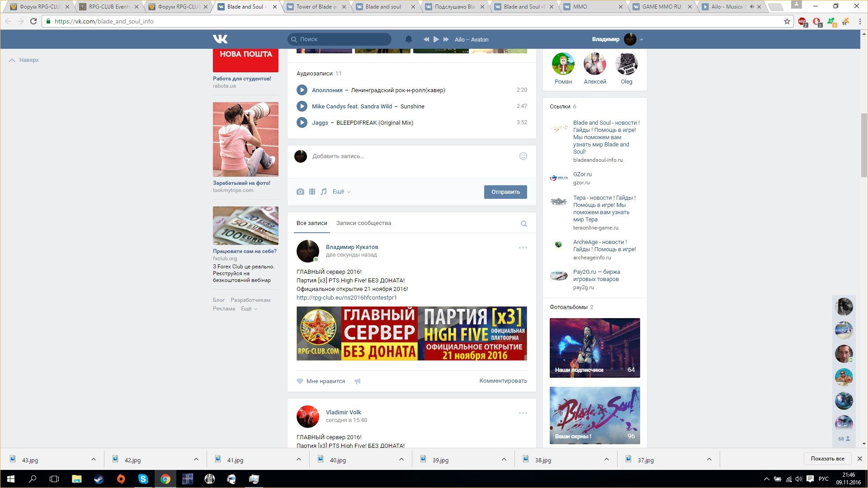The width and height of the screenshot is (868, 488).
Task: Open the rpg-club.eu contest link
Action: tap(346, 297)
